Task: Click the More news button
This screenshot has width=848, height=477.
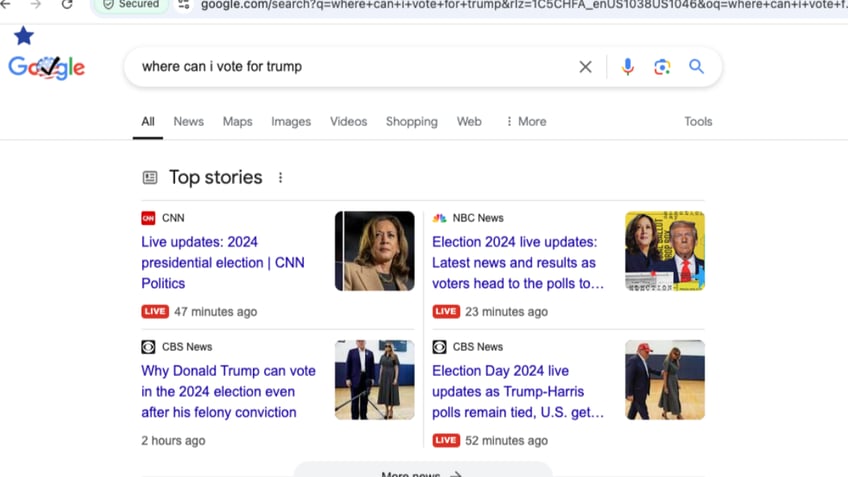Action: (423, 471)
